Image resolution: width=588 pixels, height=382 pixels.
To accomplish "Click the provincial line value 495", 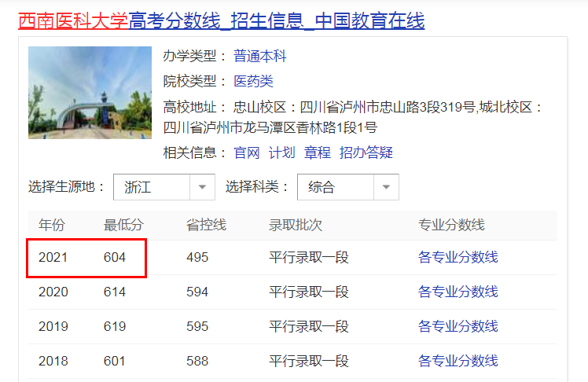I will (x=197, y=258).
